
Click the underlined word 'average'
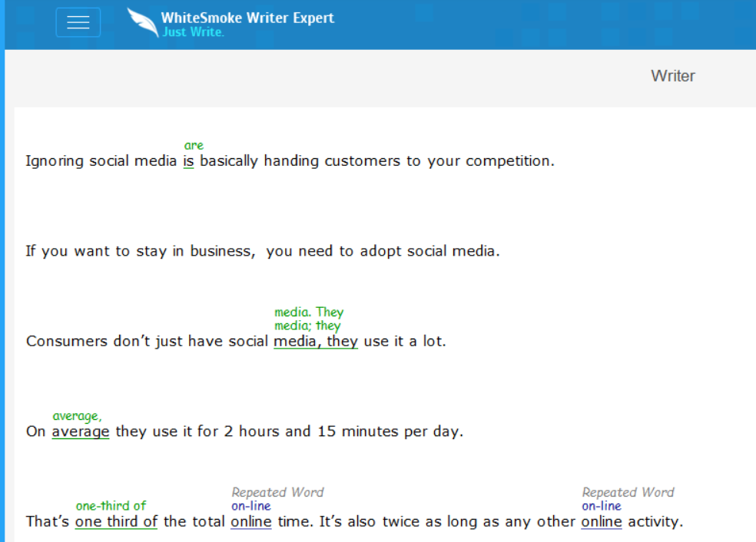[x=81, y=431]
